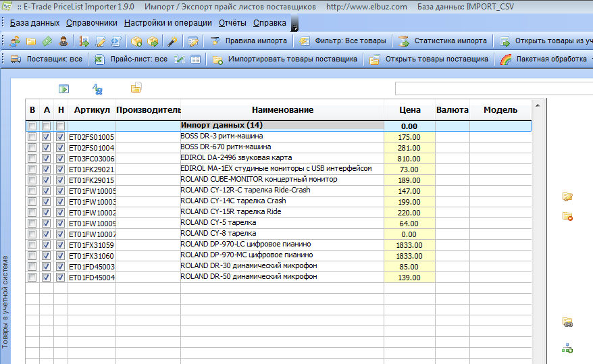Open the Справка menu
The image size is (593, 364).
pyautogui.click(x=269, y=23)
